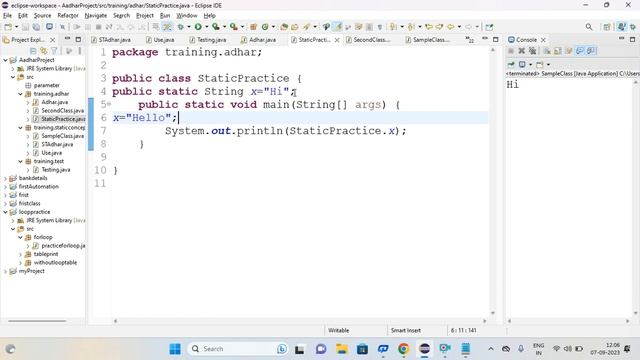Image resolution: width=640 pixels, height=360 pixels.
Task: Click the Project Explorer filter funnel icon
Action: [x=54, y=51]
